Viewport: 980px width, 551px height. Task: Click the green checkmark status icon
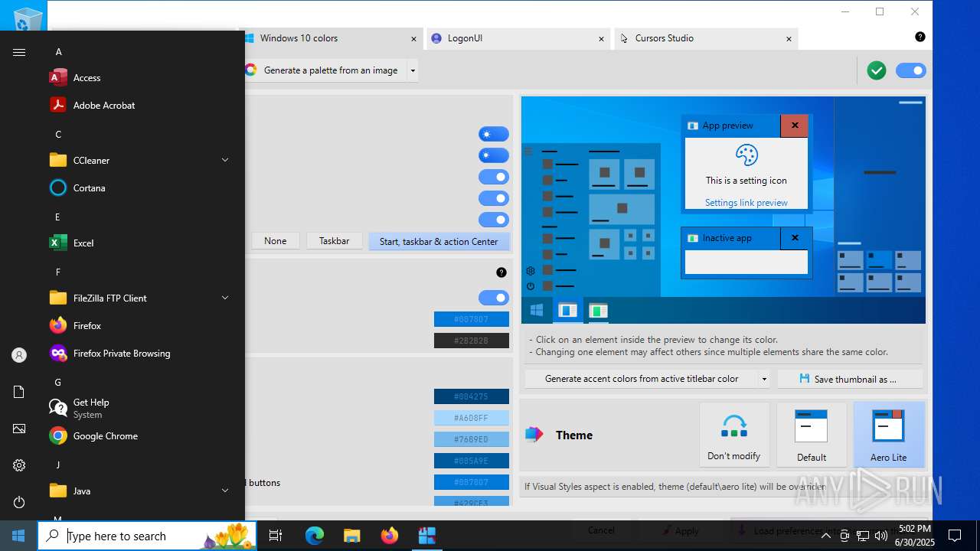point(877,70)
